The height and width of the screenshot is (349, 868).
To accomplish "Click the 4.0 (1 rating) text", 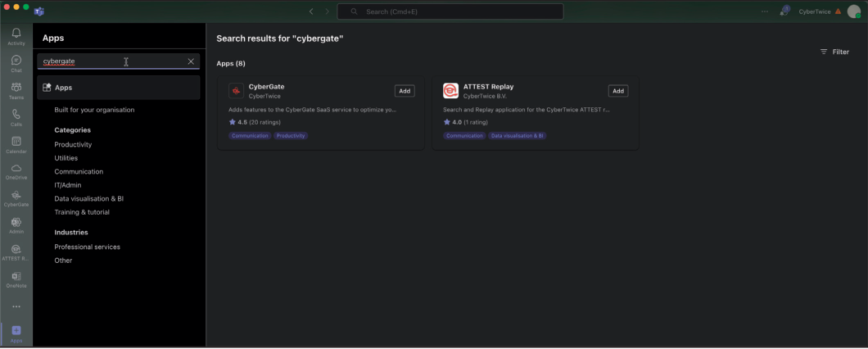I will (470, 122).
